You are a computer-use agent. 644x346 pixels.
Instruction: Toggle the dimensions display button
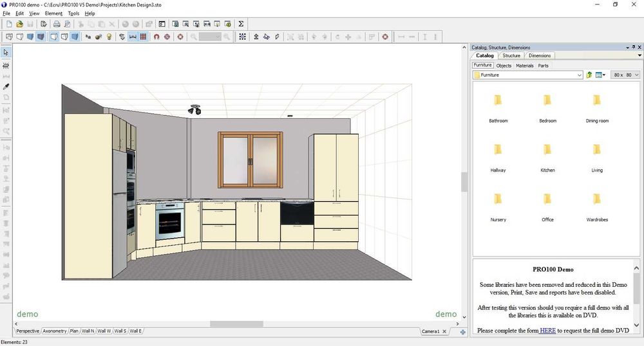[x=133, y=37]
